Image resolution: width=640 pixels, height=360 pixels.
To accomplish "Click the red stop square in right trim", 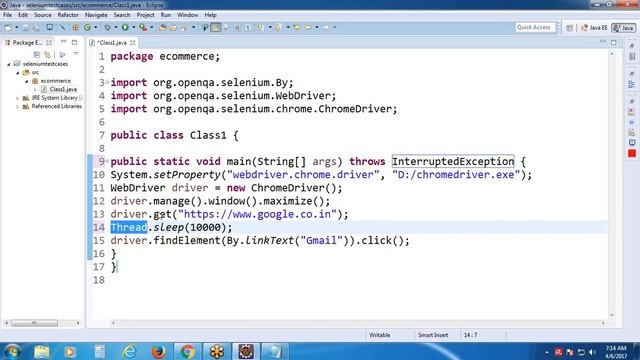I will (632, 153).
